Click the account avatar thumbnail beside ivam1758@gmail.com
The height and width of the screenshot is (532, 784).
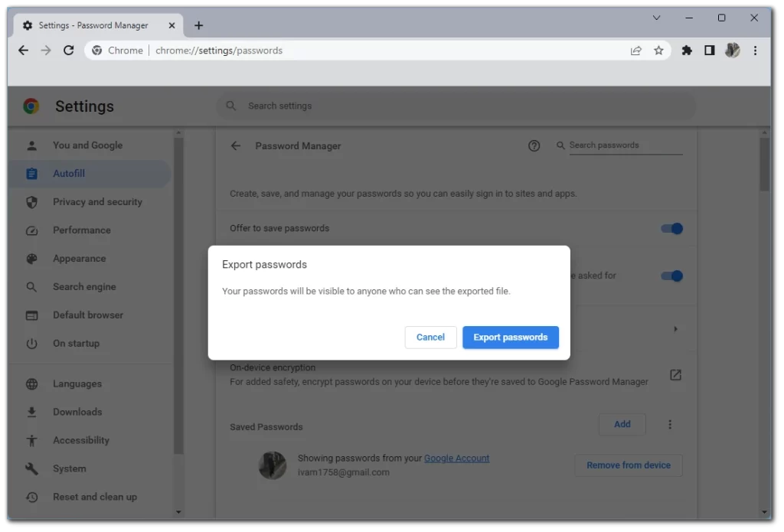pyautogui.click(x=273, y=465)
